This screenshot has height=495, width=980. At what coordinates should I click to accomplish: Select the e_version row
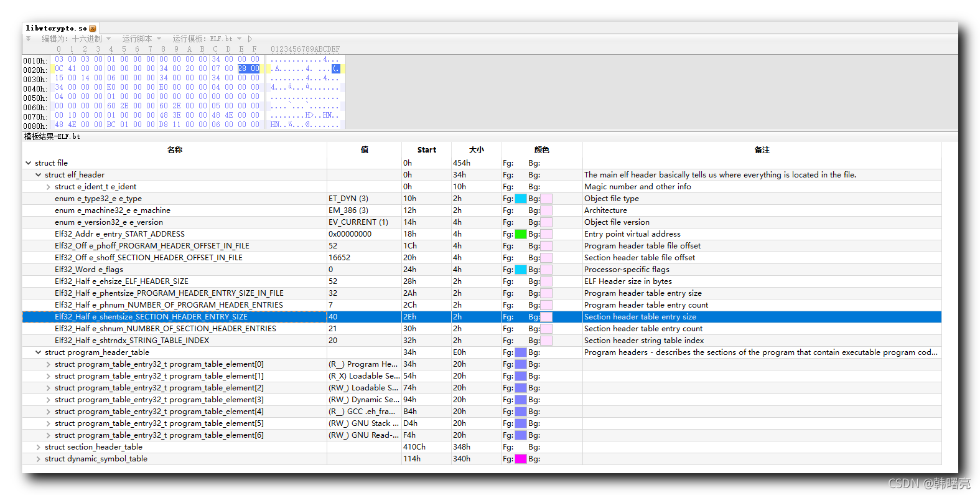pos(482,222)
